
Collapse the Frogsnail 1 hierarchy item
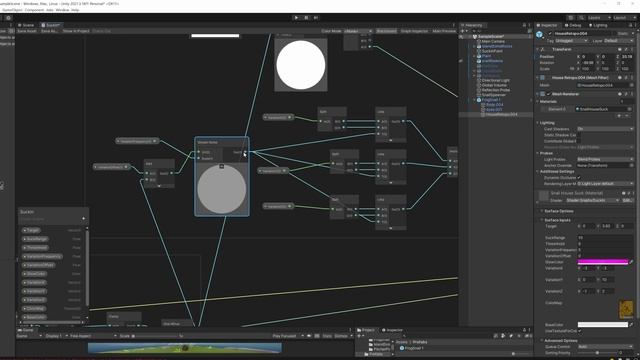click(x=474, y=100)
